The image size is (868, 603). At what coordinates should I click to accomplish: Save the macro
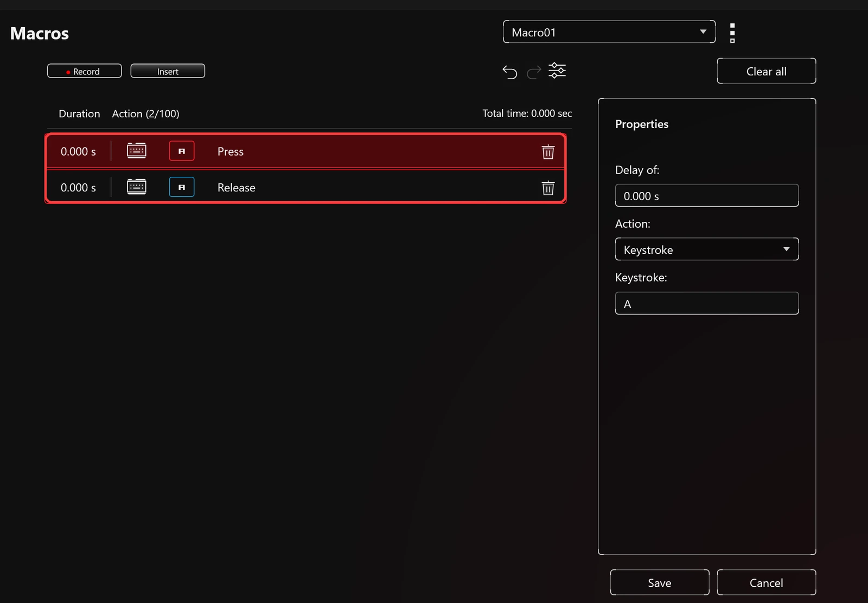660,582
